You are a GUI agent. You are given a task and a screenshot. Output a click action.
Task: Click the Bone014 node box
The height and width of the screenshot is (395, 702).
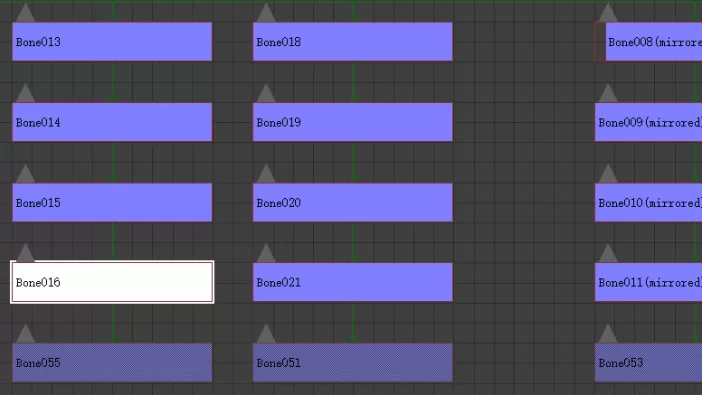coord(112,122)
